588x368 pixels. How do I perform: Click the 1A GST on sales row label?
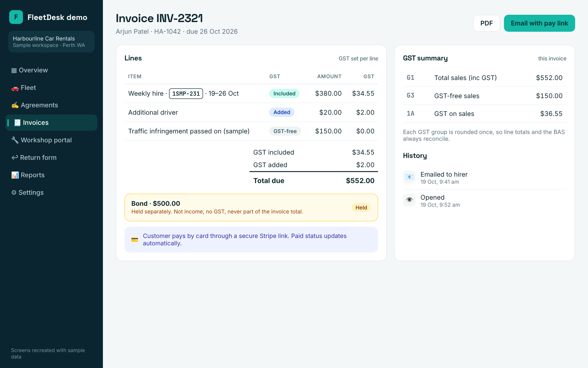(454, 114)
